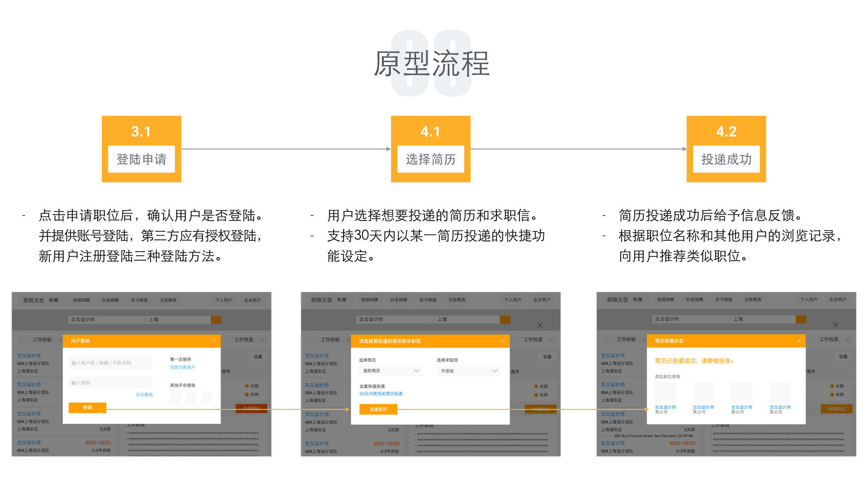Click 前程无忧 logo in the delivery success mockup
This screenshot has height=488, width=868.
pyautogui.click(x=618, y=300)
